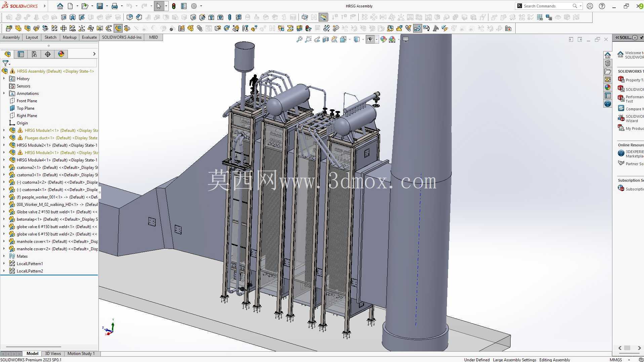This screenshot has width=644, height=362.
Task: Click the Zoom to Fit magnifier icon
Action: coord(299,40)
